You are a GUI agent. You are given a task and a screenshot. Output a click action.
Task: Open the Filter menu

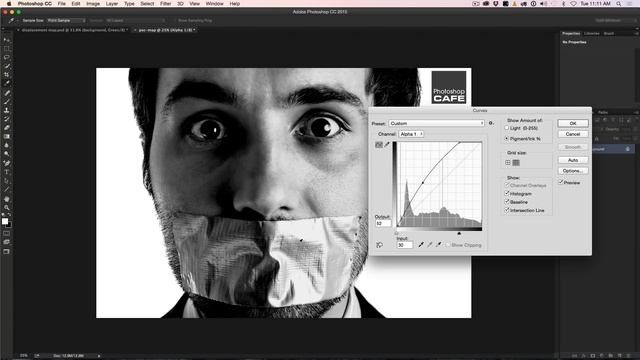[x=165, y=4]
